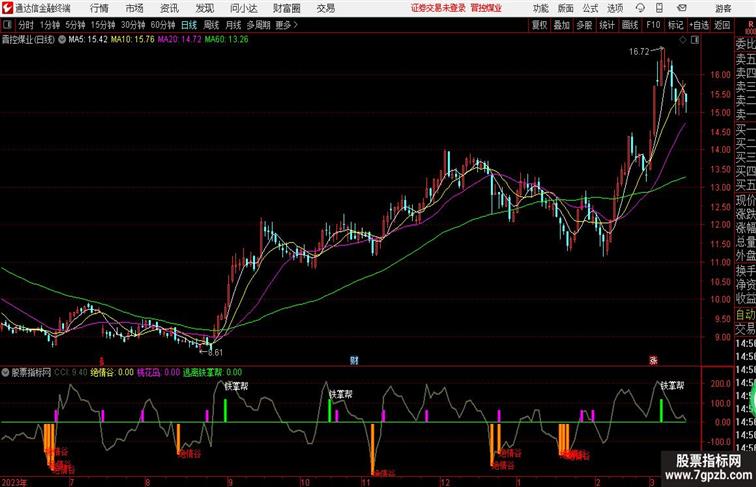Viewport: 756px width, 487px height.
Task: Toggle the left panel layout icon beside 分时
Action: click(x=7, y=25)
